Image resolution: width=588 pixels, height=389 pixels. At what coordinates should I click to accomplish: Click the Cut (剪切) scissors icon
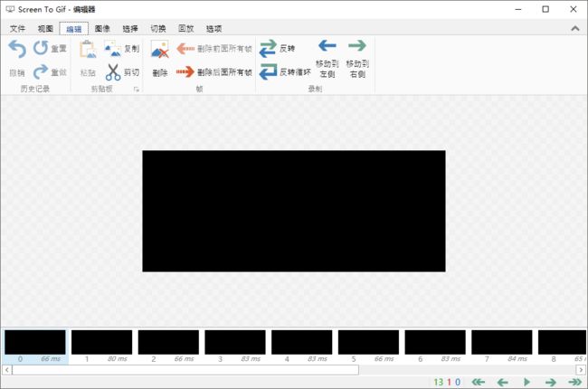(x=113, y=72)
